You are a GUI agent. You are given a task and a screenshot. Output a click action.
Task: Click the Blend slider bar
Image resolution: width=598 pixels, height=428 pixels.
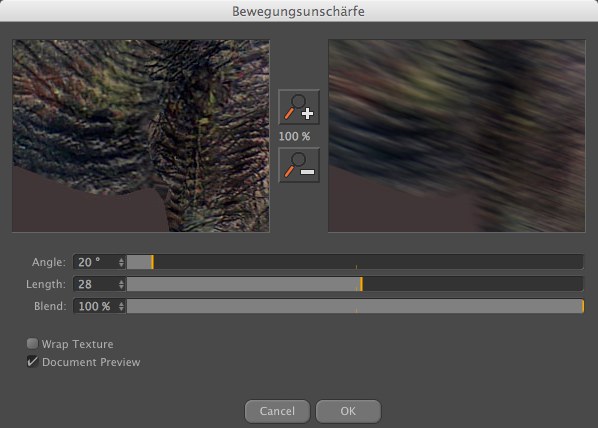click(355, 306)
